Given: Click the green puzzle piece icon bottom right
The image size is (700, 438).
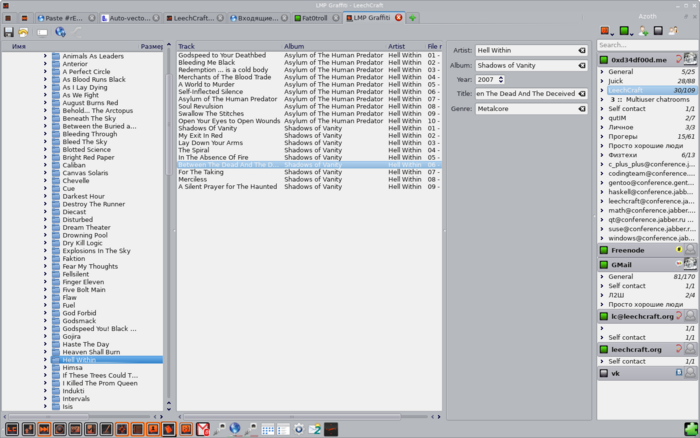Looking at the screenshot, I should click(691, 430).
